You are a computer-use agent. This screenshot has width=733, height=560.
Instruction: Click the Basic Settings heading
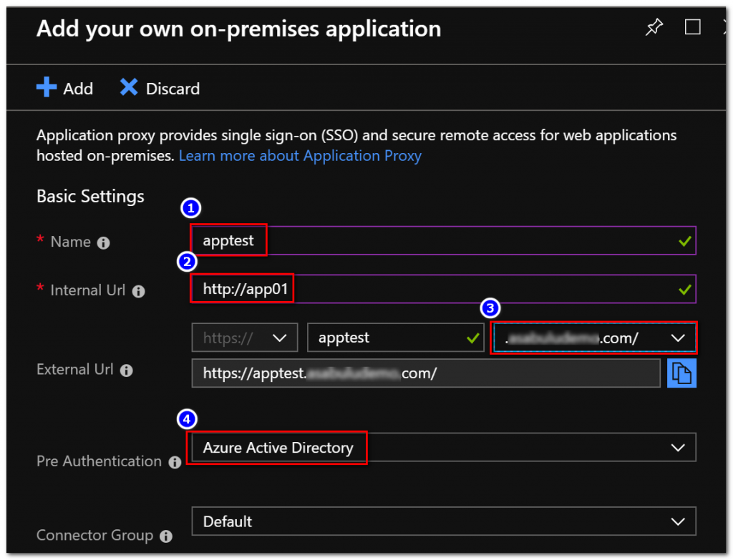tap(90, 196)
